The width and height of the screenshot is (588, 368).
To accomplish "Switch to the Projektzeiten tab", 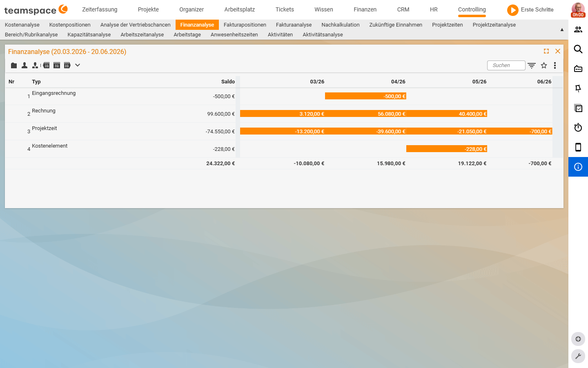I will (x=448, y=25).
